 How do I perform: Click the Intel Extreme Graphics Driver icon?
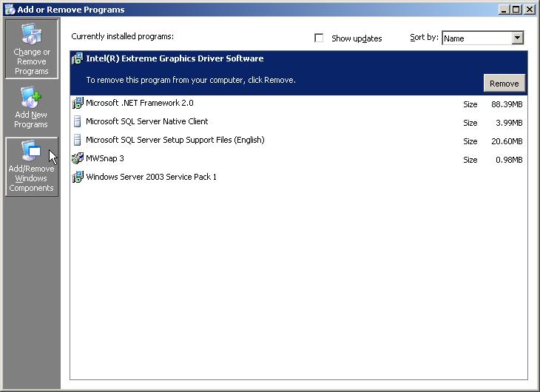tap(78, 59)
